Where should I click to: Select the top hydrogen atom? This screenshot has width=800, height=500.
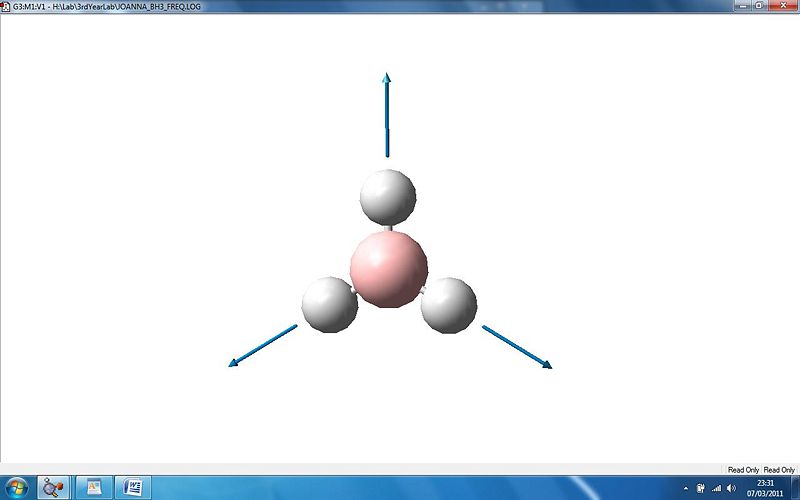tap(388, 197)
